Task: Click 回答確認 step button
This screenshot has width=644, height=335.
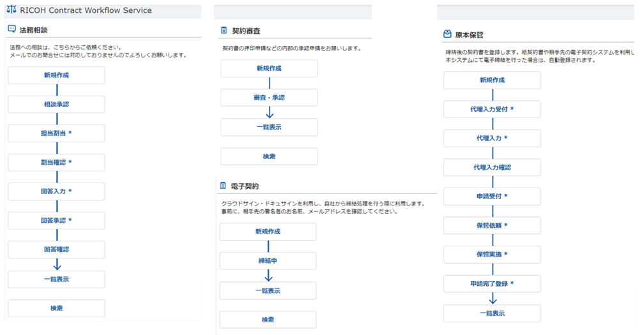Action: pyautogui.click(x=56, y=249)
